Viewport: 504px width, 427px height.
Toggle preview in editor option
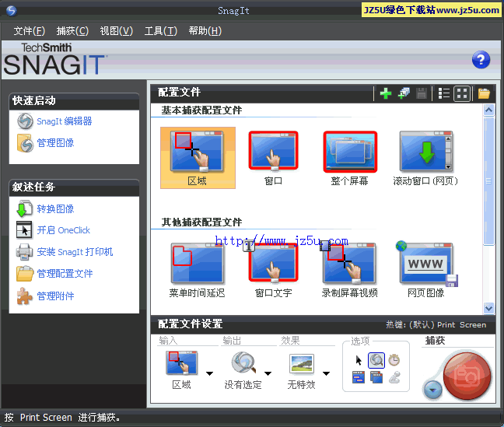(x=376, y=360)
